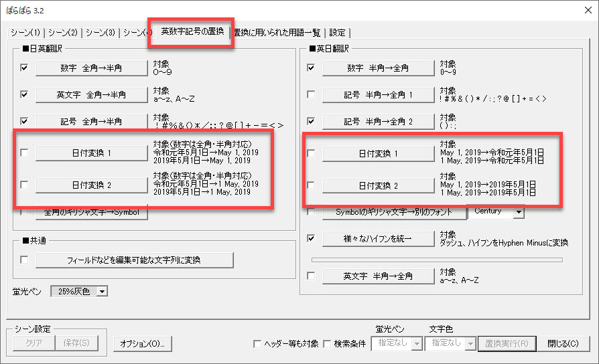Click Symbolのギリシャ文字→別のフォント button

point(393,212)
